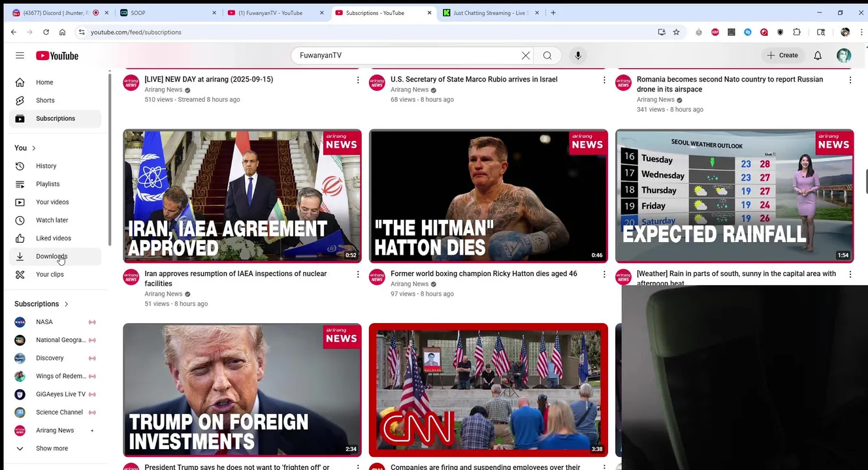The width and height of the screenshot is (868, 470).
Task: Click the address bar URL
Action: tap(136, 32)
